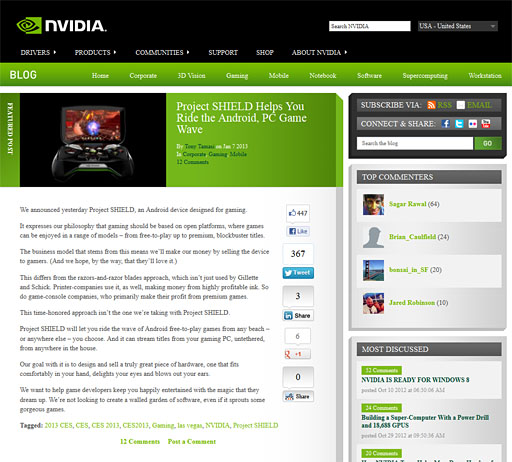Click the Google +1 button
This screenshot has height=462, width=512.
[x=298, y=354]
